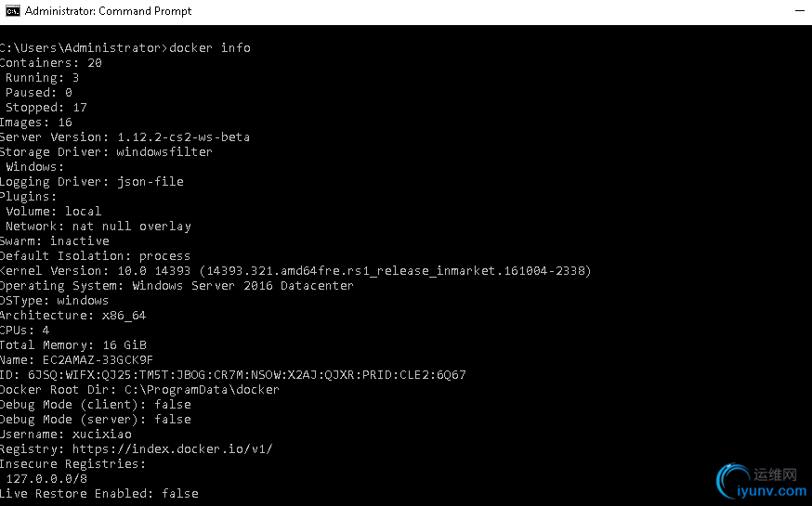Minimize the Command Prompt window
Viewport: 812px width, 506px height.
coord(800,11)
